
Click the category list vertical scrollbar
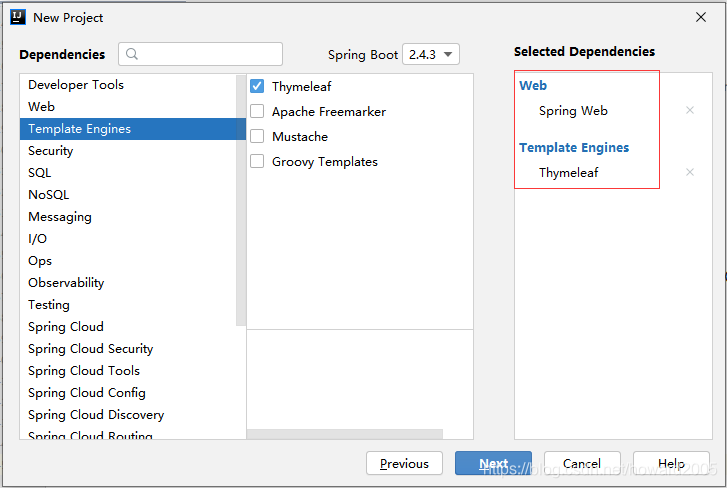tap(241, 200)
